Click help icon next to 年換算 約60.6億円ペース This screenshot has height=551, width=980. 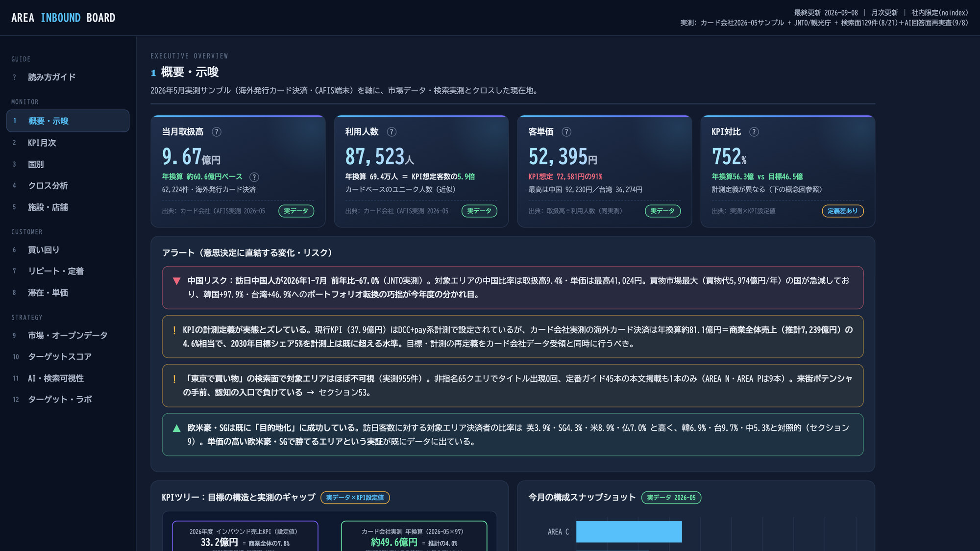(x=254, y=177)
